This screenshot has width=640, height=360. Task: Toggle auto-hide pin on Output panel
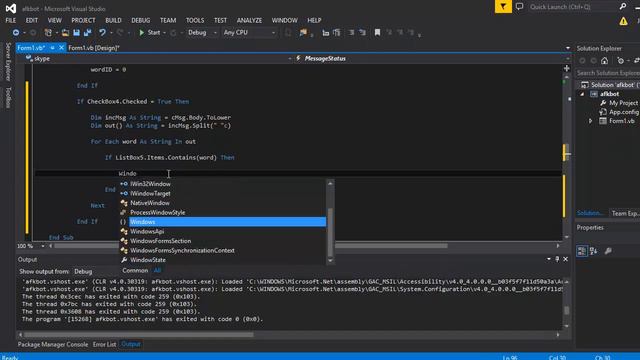[x=557, y=259]
